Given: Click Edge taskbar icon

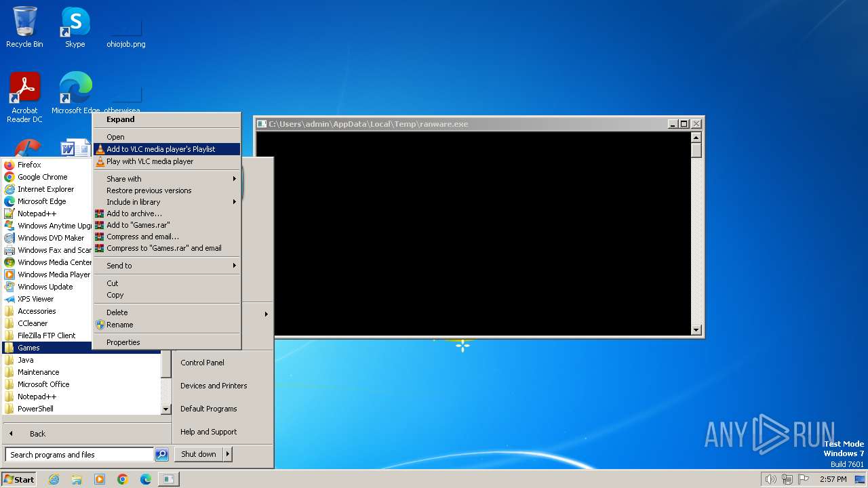Looking at the screenshot, I should (146, 479).
